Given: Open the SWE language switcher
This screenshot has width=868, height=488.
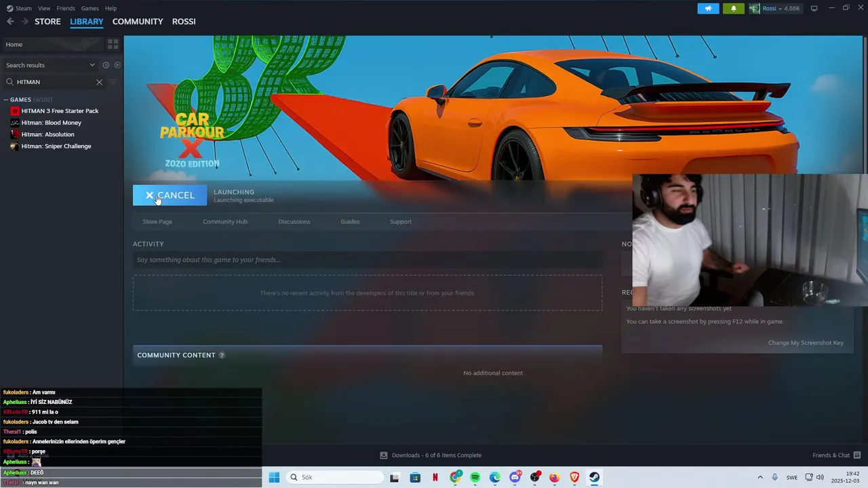Looking at the screenshot, I should (x=792, y=477).
